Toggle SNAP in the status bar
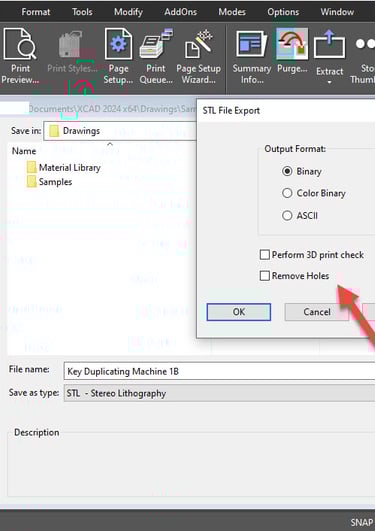375x531 pixels. pos(362,522)
